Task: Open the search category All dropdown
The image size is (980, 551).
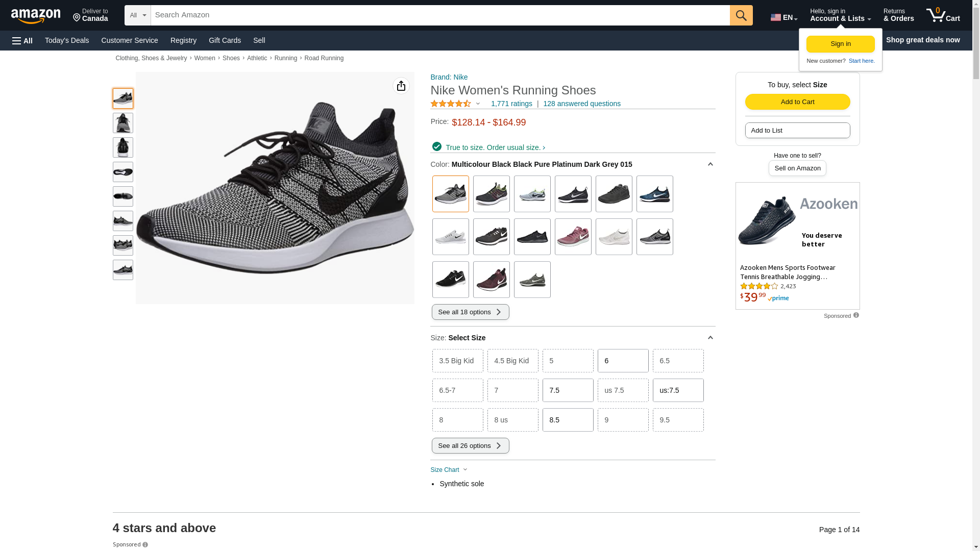Action: click(x=137, y=15)
